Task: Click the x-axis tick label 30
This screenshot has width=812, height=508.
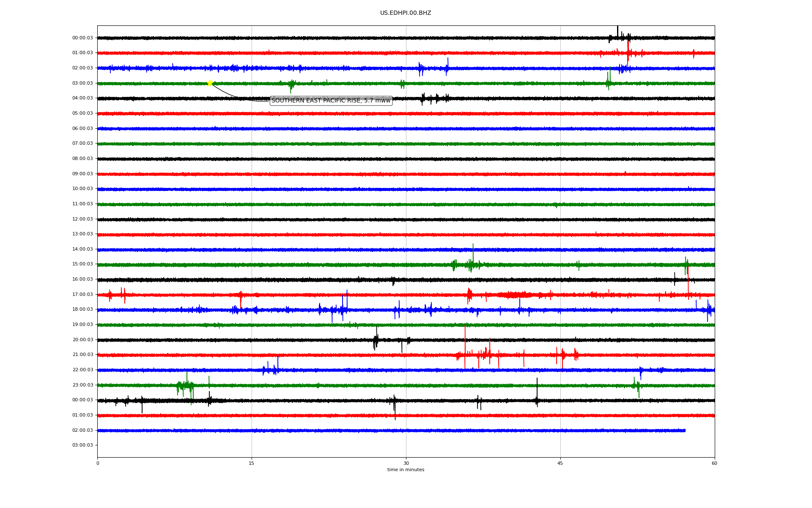Action: point(406,464)
